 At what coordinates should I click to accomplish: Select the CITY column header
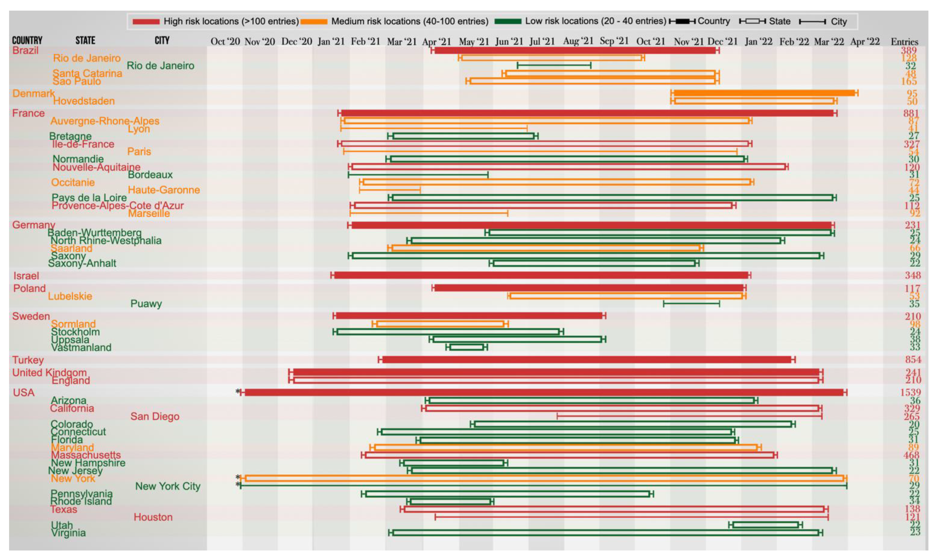[x=162, y=40]
